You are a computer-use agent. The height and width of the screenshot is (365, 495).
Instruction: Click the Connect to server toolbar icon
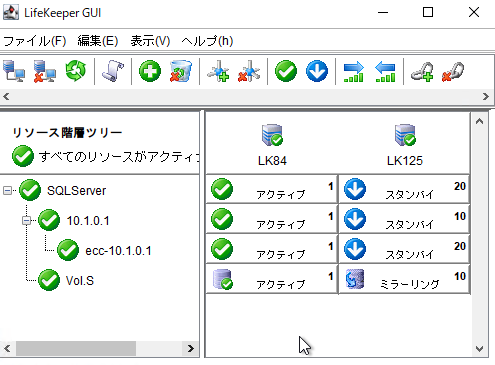[14, 71]
